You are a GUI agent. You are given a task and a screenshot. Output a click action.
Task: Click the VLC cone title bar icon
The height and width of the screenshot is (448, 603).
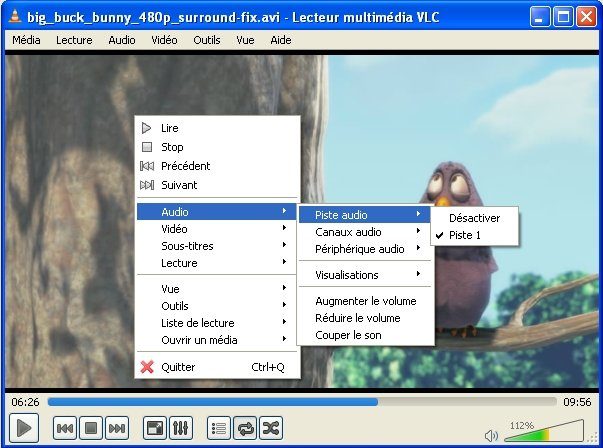coord(15,17)
